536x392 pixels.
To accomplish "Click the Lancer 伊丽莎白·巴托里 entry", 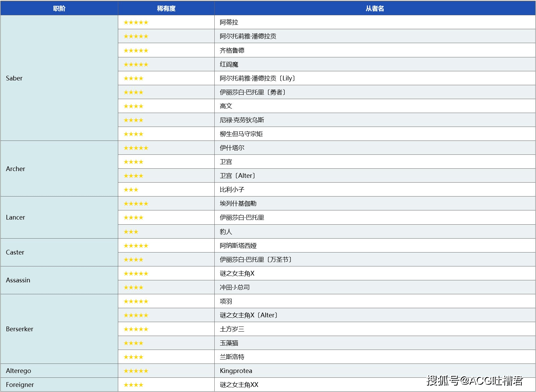I will click(242, 218).
